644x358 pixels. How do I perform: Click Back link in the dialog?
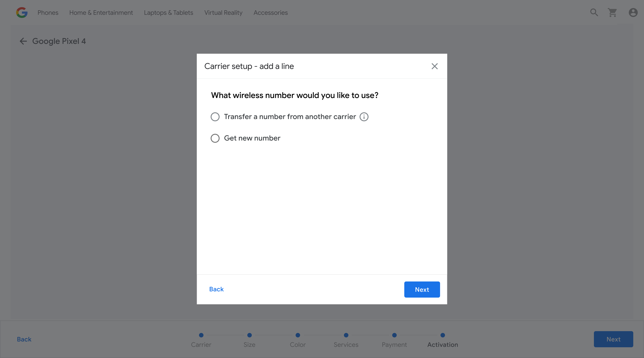tap(216, 289)
